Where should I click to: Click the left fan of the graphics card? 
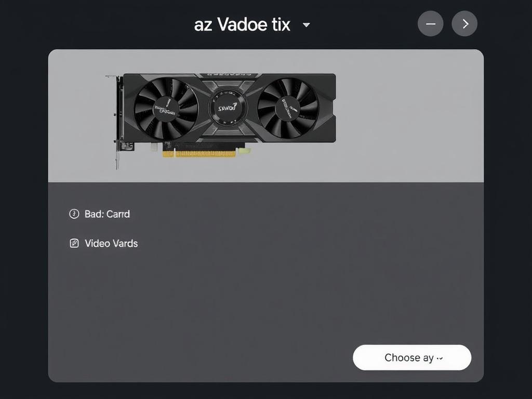(166, 109)
